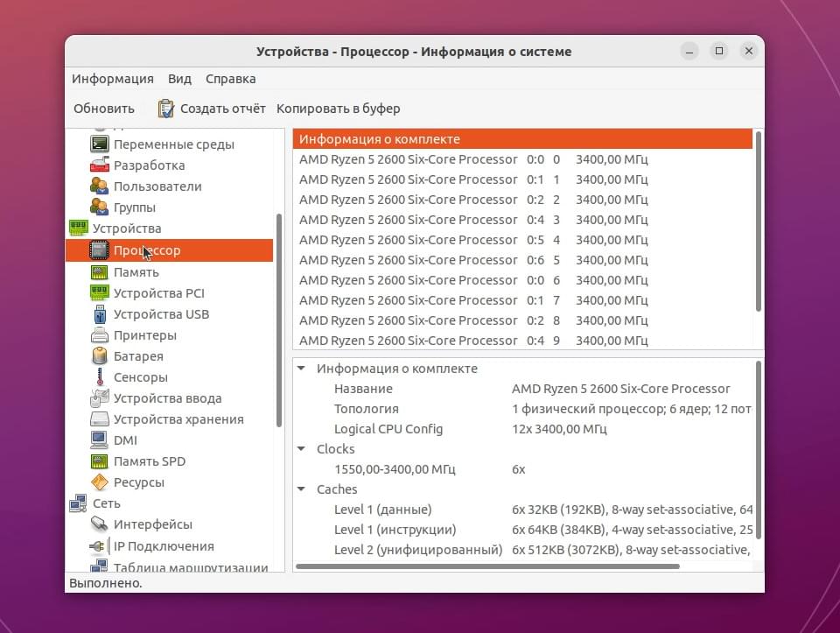Collapse the Clocks section
This screenshot has height=633, width=840.
[x=302, y=448]
